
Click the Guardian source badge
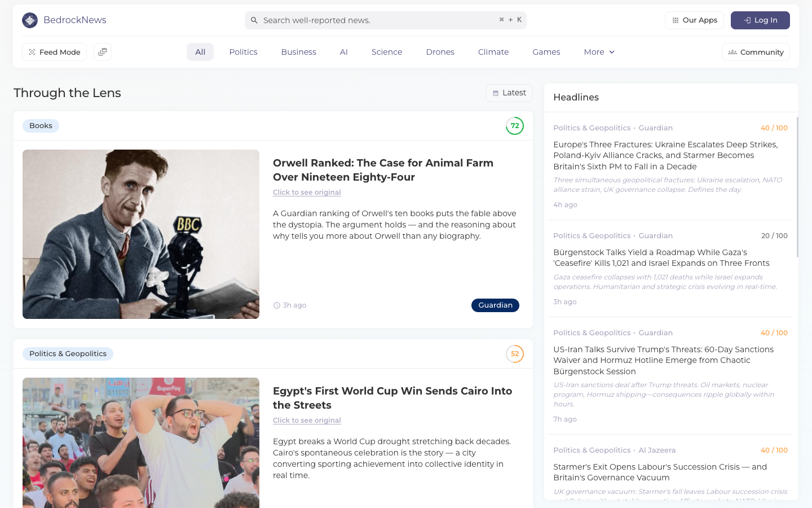click(x=495, y=305)
